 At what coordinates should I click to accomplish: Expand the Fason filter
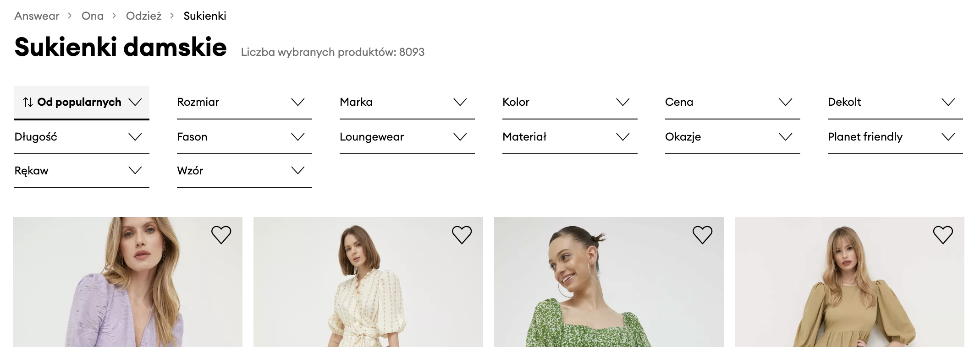click(244, 137)
